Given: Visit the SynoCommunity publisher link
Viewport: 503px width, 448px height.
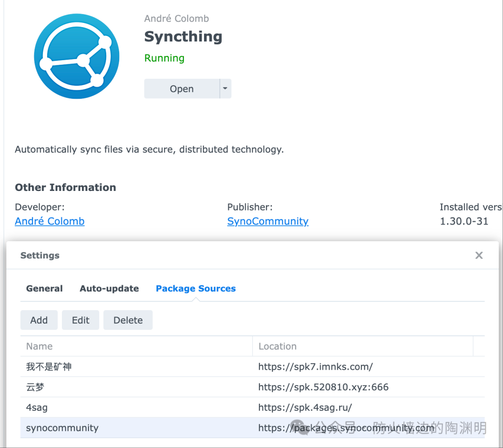Looking at the screenshot, I should [268, 221].
